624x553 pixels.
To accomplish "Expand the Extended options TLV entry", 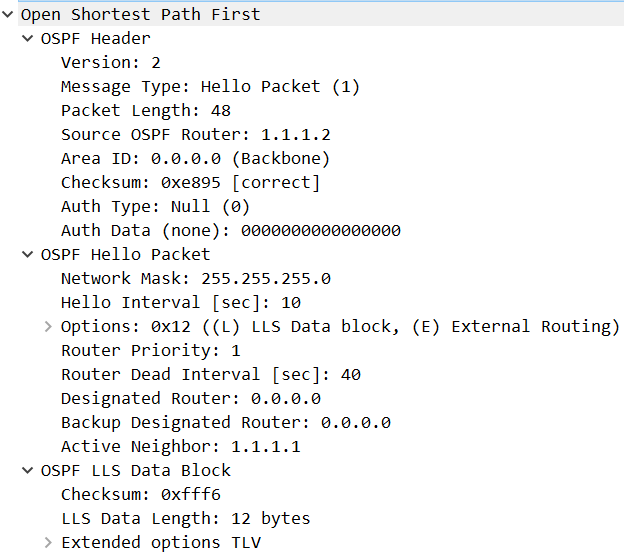I will (48, 543).
